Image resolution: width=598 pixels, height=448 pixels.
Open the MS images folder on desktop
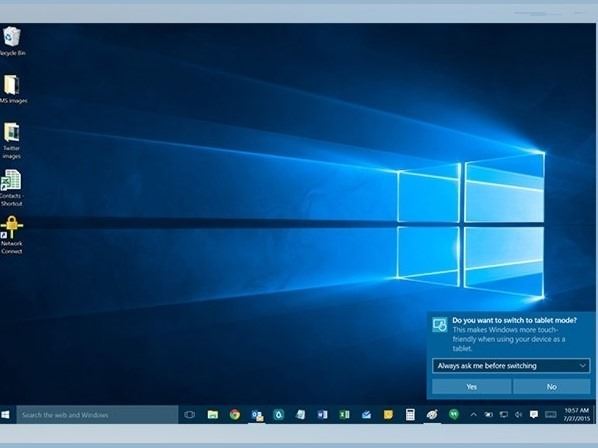[12, 89]
